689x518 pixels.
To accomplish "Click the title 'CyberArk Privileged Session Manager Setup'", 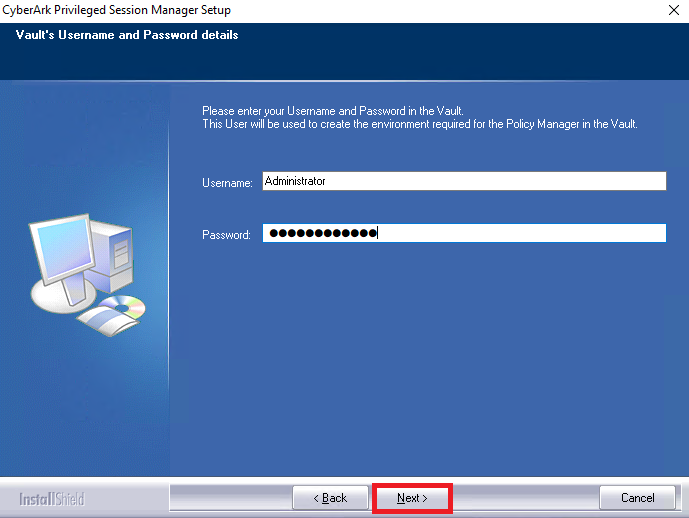I will point(116,10).
